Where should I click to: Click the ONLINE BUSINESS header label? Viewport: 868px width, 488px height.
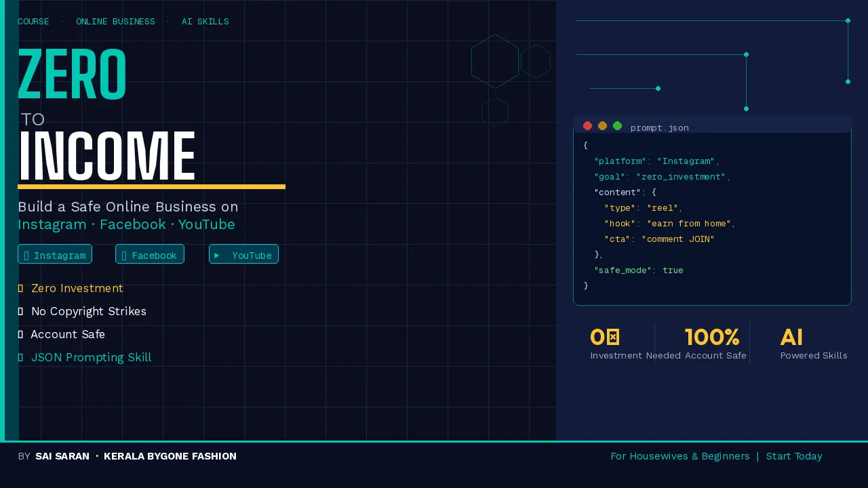click(115, 22)
